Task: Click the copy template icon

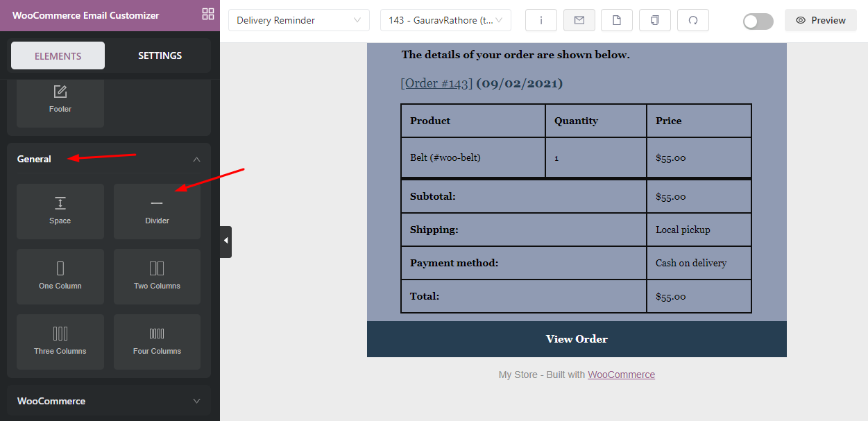Action: click(x=655, y=20)
